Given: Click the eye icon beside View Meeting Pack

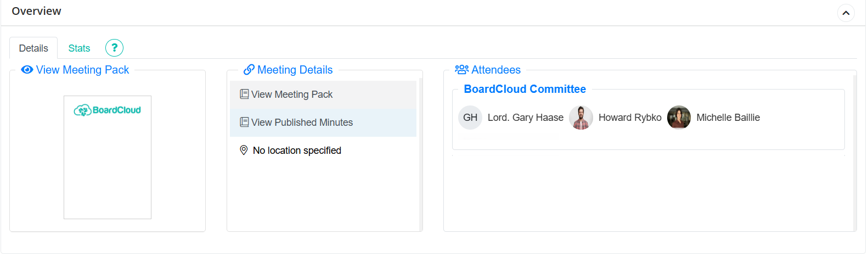Looking at the screenshot, I should pyautogui.click(x=27, y=70).
